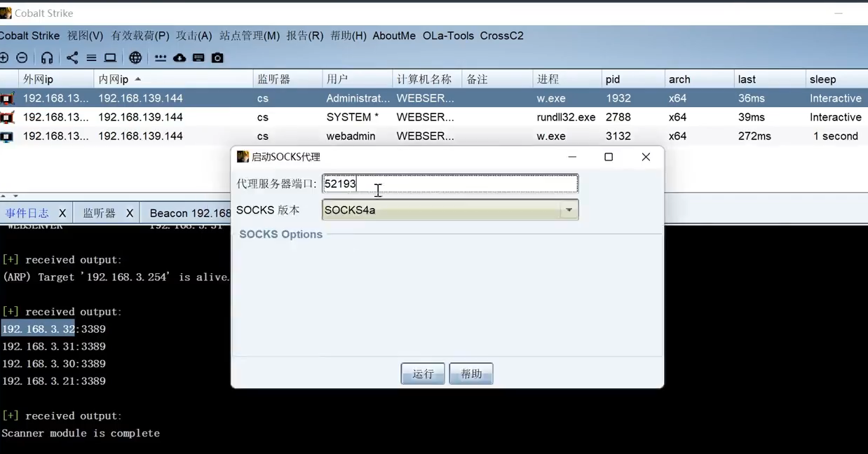
Task: Open the CrossC2 menu
Action: [502, 36]
